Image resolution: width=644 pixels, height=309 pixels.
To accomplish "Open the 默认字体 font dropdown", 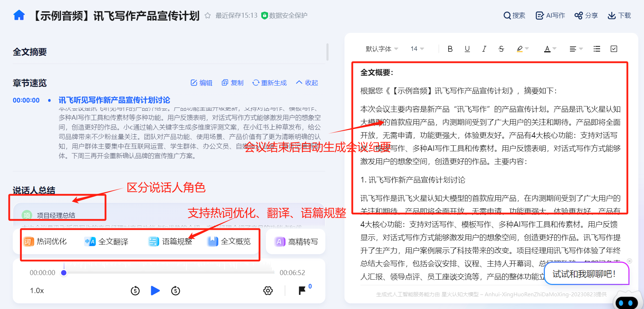I will [382, 49].
